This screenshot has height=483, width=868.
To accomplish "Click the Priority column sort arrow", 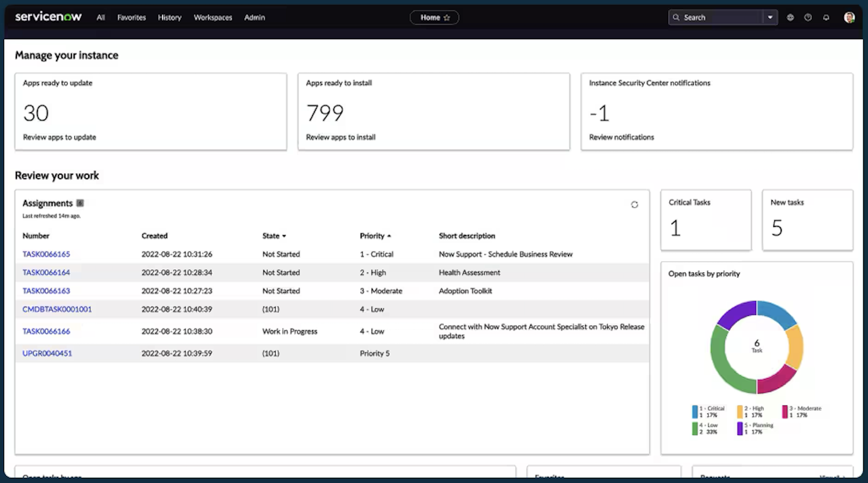I will 389,236.
